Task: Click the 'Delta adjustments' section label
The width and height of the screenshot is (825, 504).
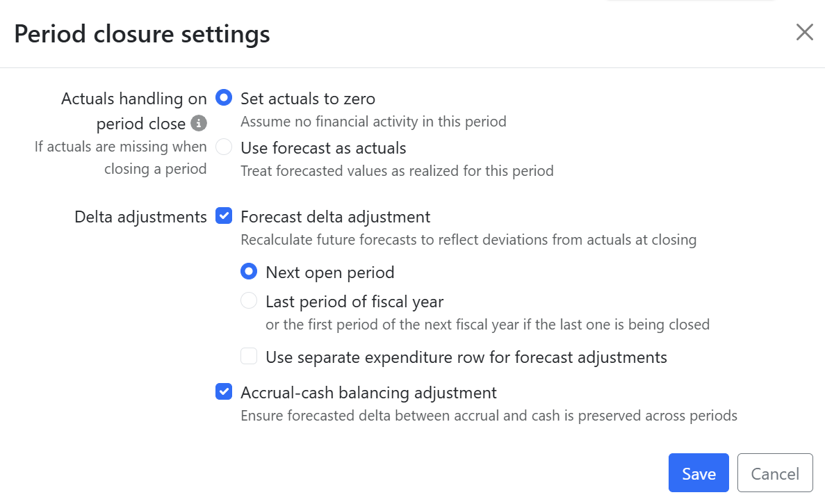Action: pos(140,217)
